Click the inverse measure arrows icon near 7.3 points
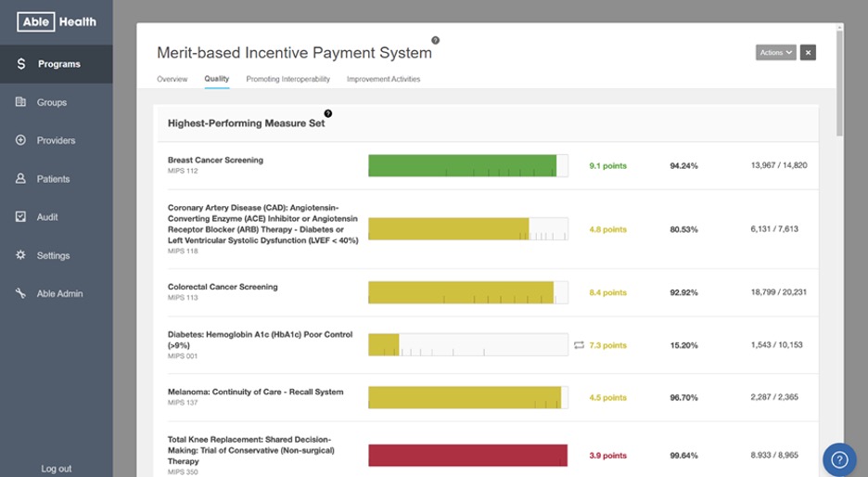 (x=579, y=345)
